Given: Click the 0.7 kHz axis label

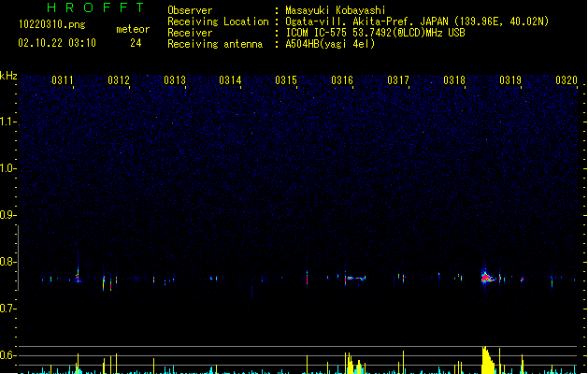Looking at the screenshot, I should coord(7,309).
